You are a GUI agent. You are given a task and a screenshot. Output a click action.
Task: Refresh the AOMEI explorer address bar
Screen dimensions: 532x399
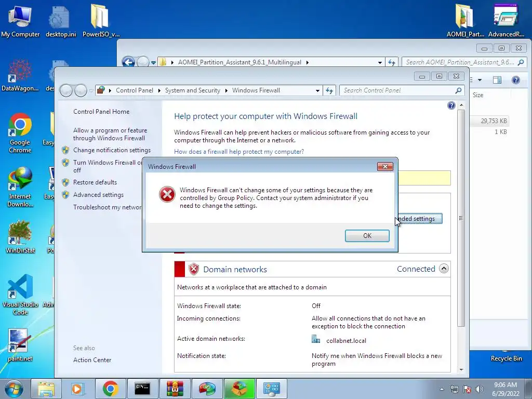pyautogui.click(x=392, y=62)
